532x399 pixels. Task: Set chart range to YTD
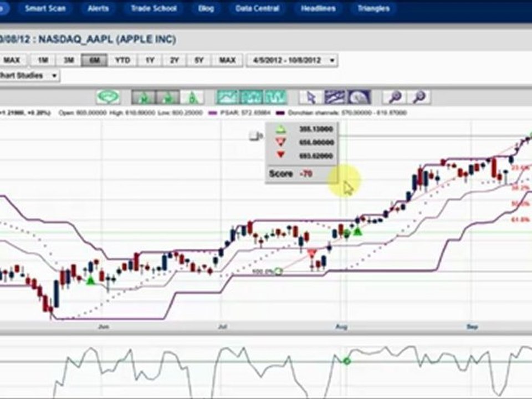122,60
